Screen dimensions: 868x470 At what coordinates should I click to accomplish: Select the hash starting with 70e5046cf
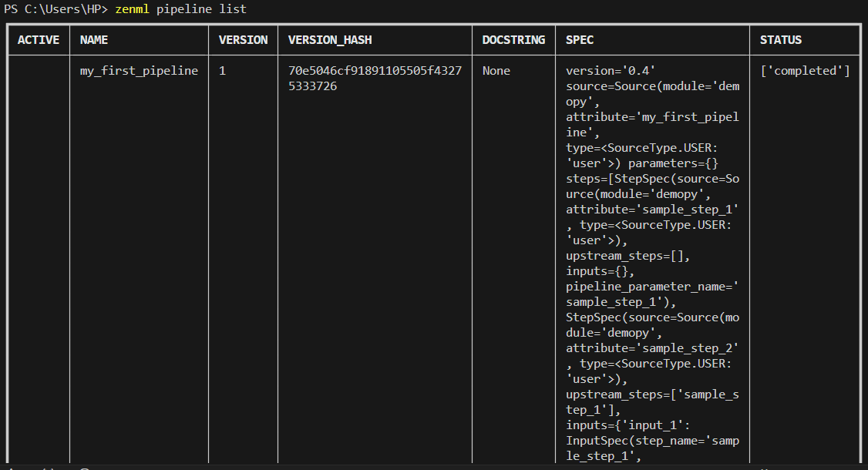(x=375, y=78)
